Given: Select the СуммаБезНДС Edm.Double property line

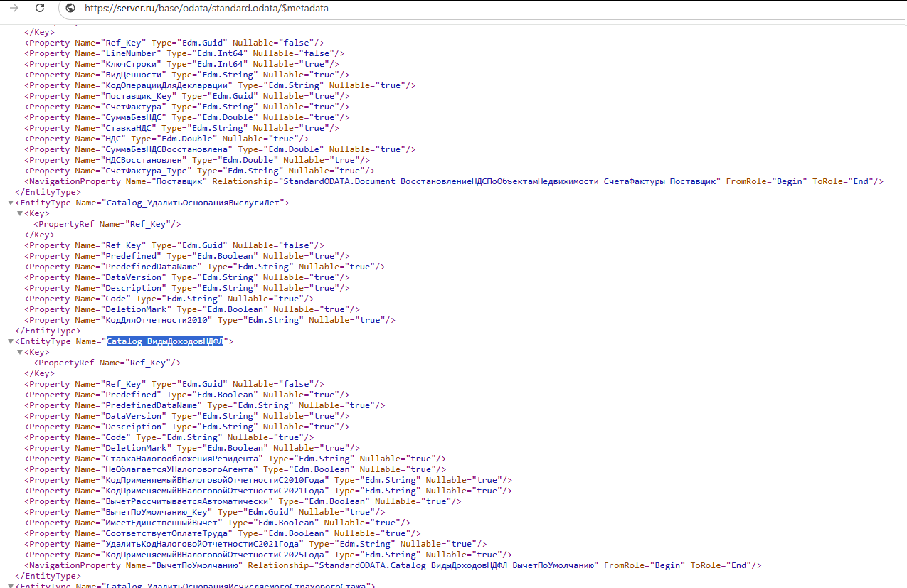Looking at the screenshot, I should (x=187, y=117).
